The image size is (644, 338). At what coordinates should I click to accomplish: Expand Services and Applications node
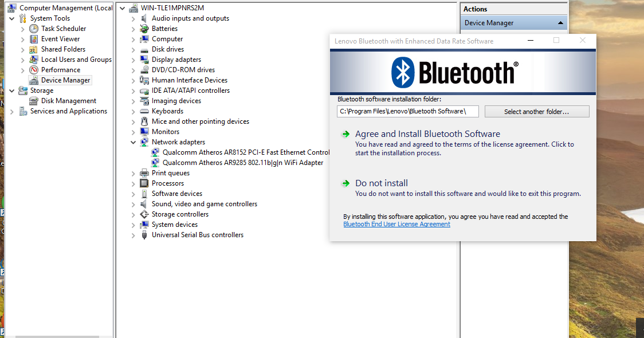click(12, 111)
